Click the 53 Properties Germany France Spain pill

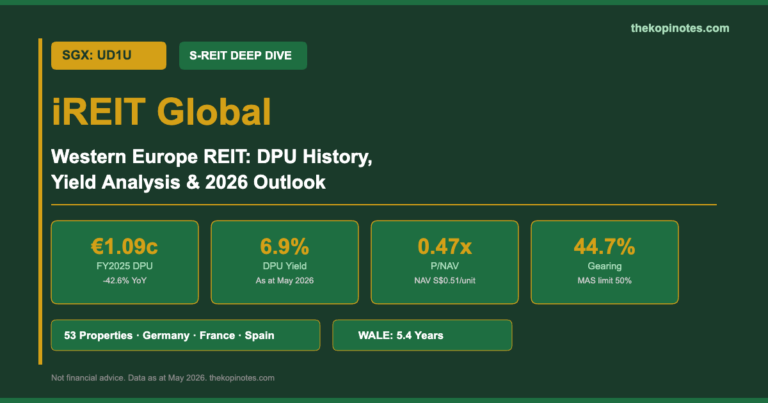click(186, 335)
